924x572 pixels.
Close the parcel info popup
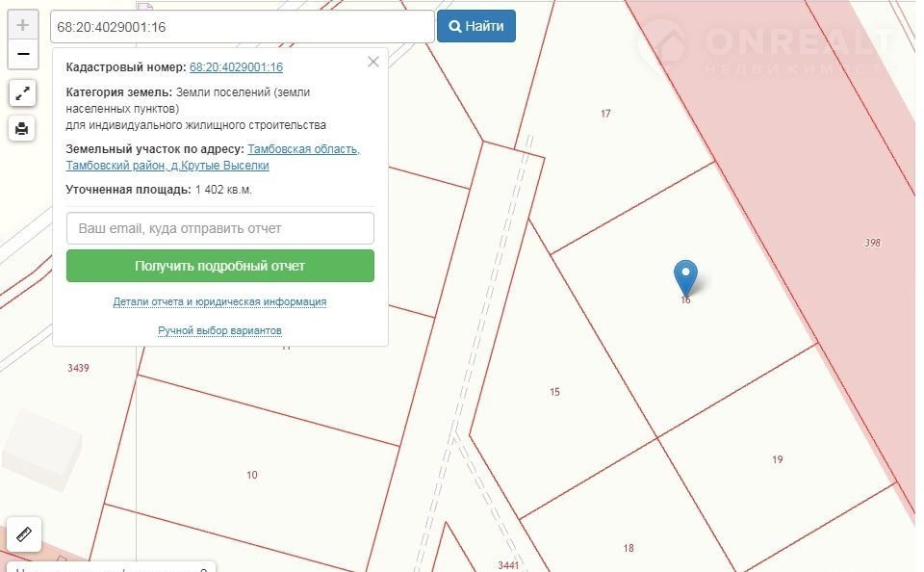[373, 63]
